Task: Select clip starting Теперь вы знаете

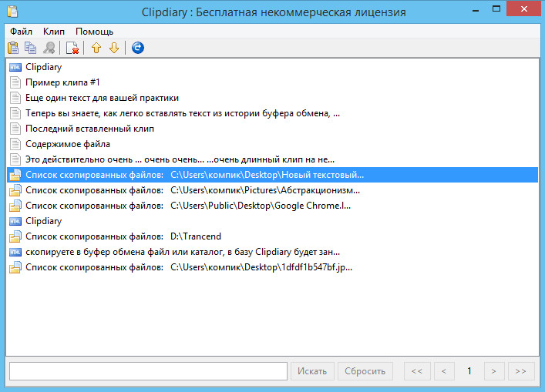Action: [x=273, y=113]
